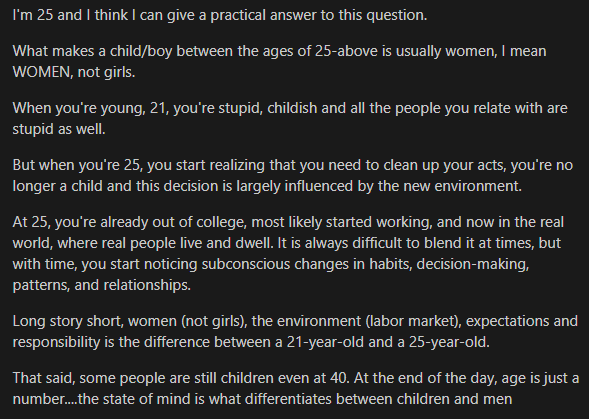
Task: Click the text "patterns, and relationships."
Action: click(x=102, y=285)
